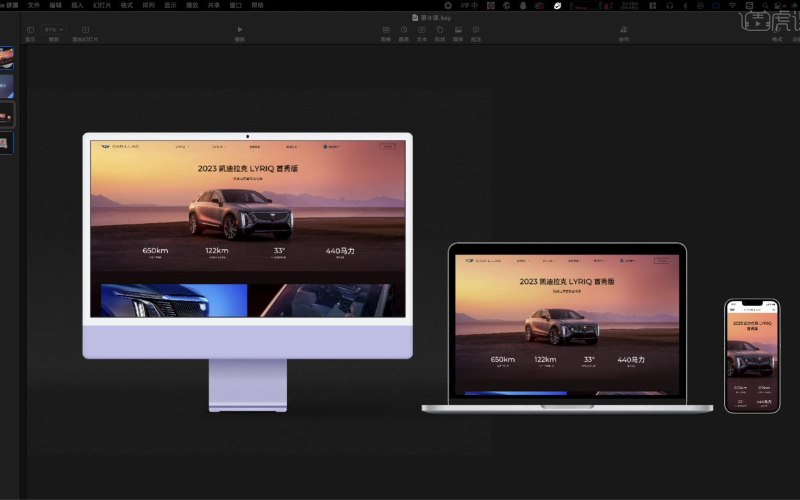Add a text box with the 文本 icon
The width and height of the screenshot is (800, 500).
[x=422, y=33]
